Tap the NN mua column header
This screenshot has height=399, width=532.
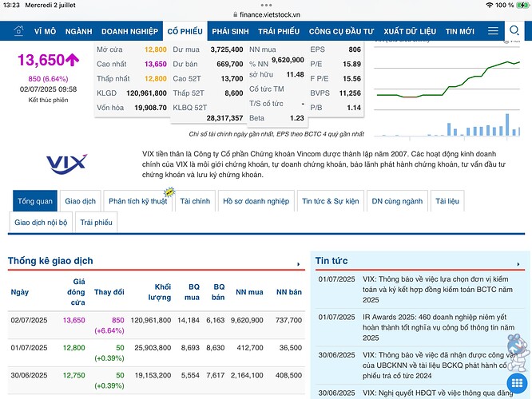[249, 292]
